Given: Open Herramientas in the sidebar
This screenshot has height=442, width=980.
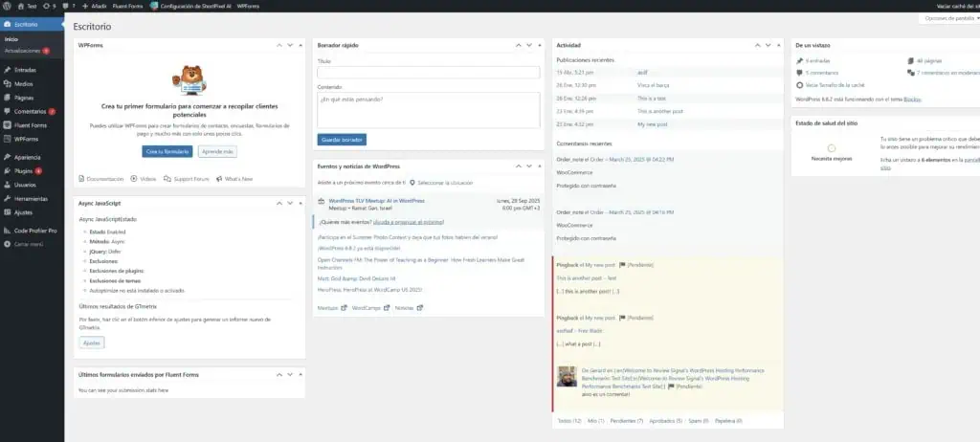Looking at the screenshot, I should pyautogui.click(x=31, y=199).
